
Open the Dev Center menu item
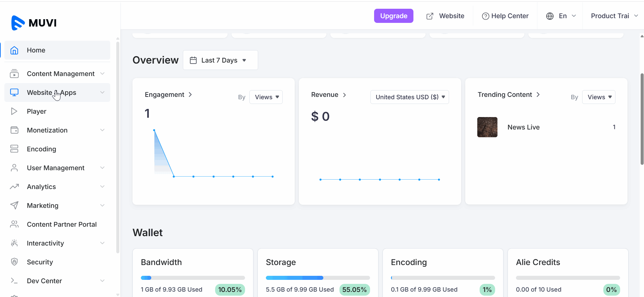[x=44, y=281]
